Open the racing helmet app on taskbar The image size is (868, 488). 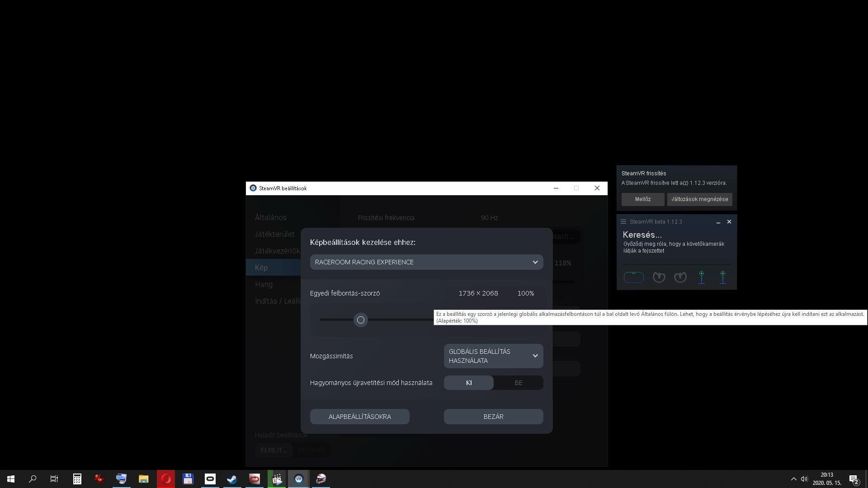coord(321,479)
